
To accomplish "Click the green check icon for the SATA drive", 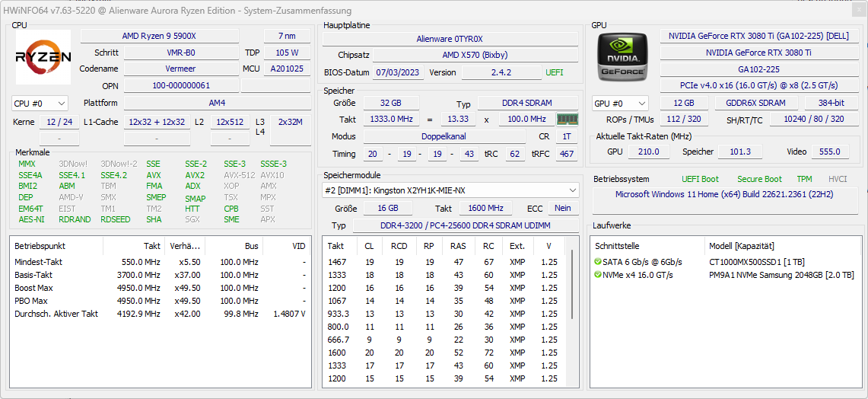I will 597,262.
